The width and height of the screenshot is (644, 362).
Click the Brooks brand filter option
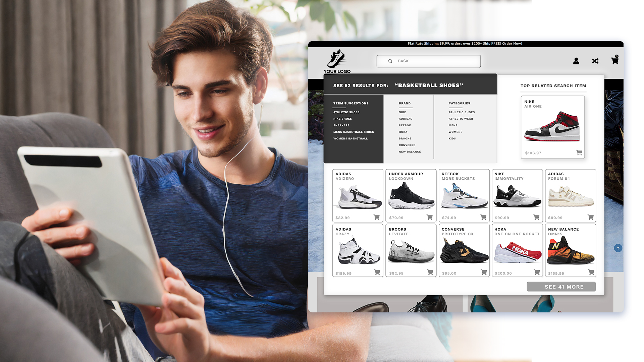(405, 138)
